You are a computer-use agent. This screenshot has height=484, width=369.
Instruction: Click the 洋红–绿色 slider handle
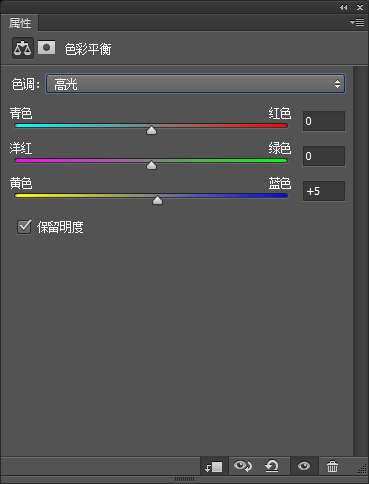tap(152, 165)
